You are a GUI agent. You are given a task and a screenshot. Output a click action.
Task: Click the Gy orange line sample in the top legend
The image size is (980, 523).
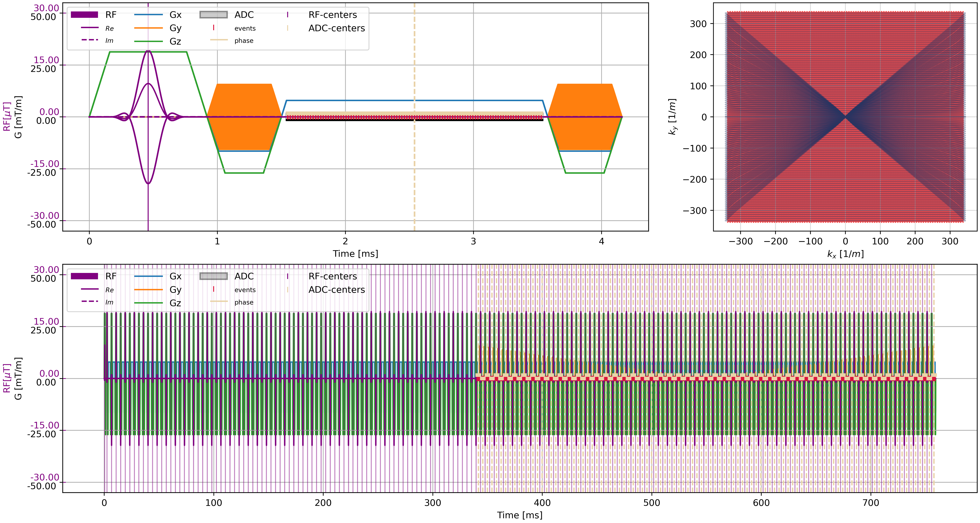[x=148, y=28]
